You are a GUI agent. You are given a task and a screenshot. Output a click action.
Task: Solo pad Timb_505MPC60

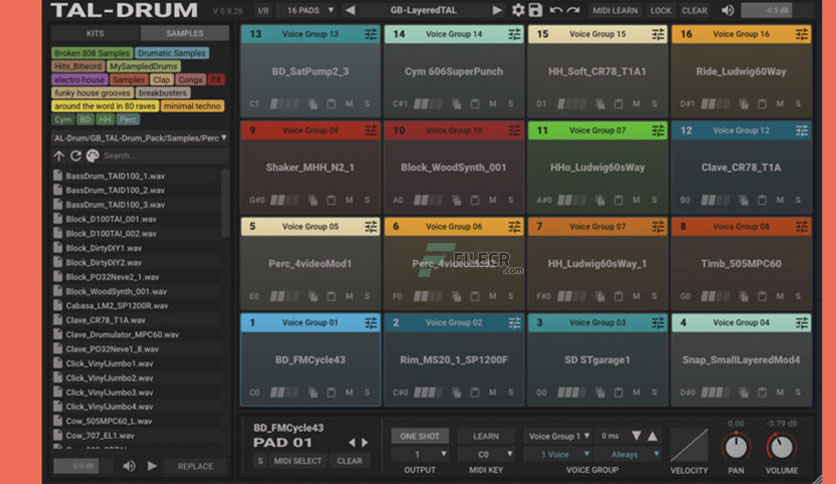point(798,296)
